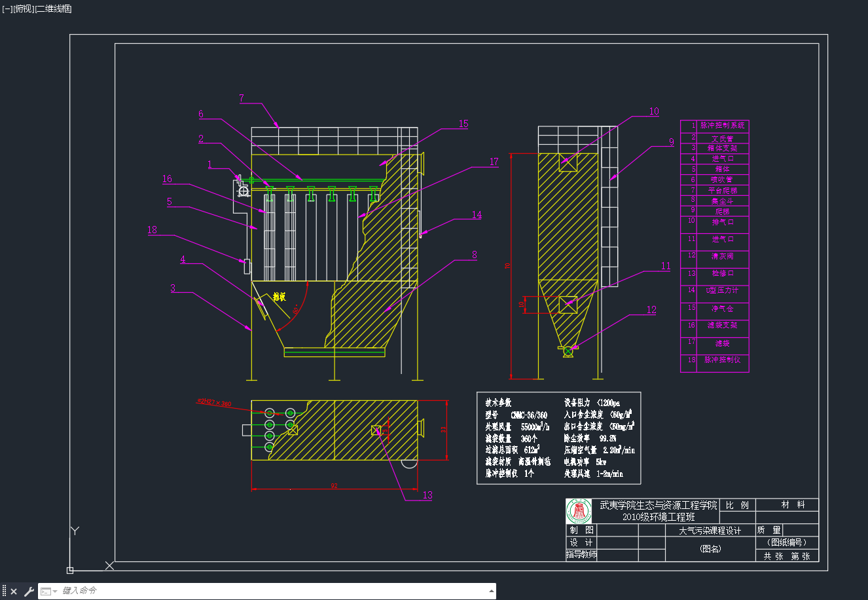868x600 pixels.
Task: Select callout number 13 below plan view
Action: [427, 496]
